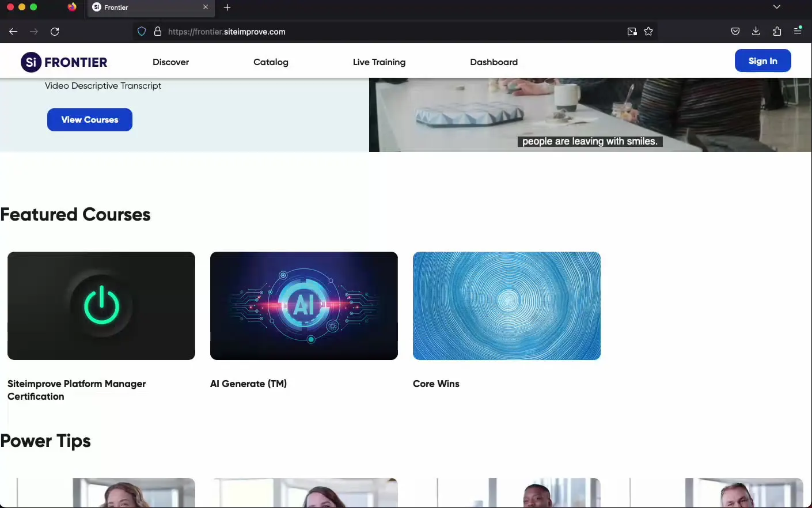Expand the list all tabs chevron

(777, 7)
